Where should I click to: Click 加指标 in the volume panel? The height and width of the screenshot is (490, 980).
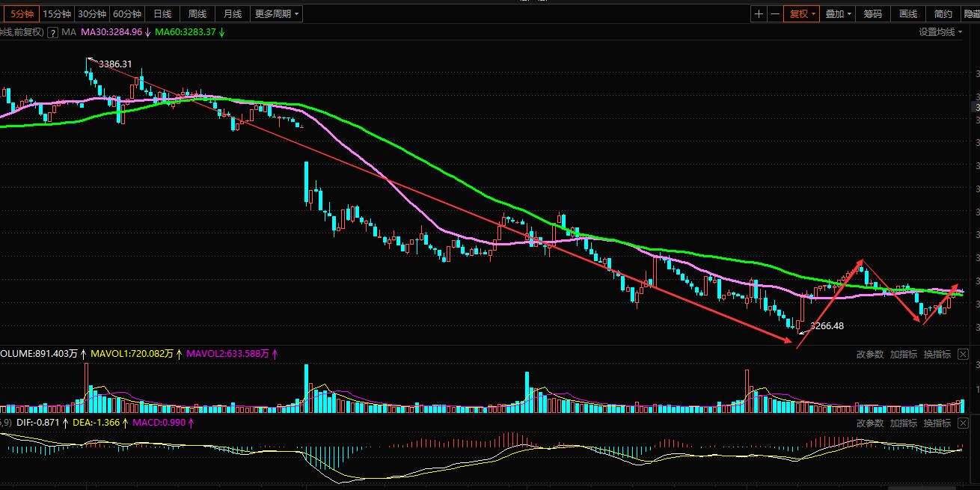click(x=903, y=354)
